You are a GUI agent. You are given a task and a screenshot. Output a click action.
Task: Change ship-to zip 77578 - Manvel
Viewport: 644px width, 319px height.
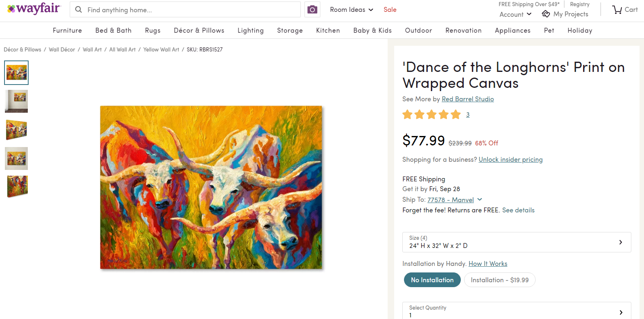point(451,200)
